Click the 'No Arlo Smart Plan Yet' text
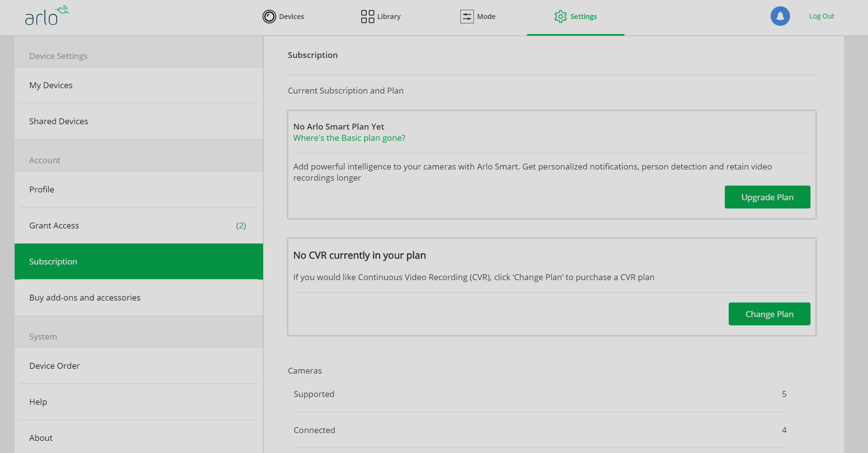The height and width of the screenshot is (453, 868). pyautogui.click(x=339, y=127)
